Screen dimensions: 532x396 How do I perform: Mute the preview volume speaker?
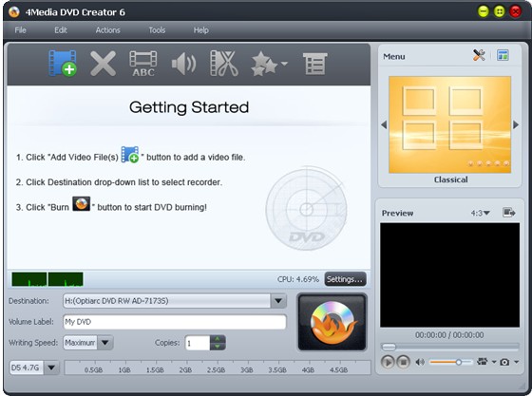(x=420, y=362)
